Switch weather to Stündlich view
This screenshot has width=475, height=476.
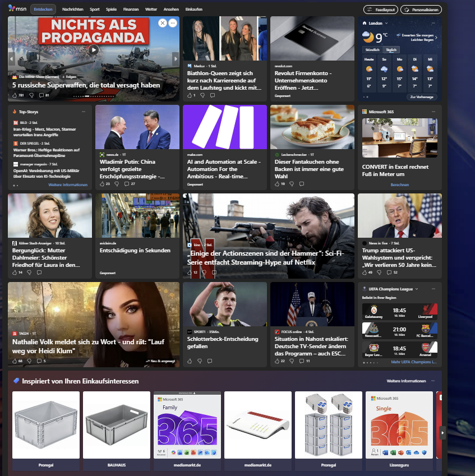coord(372,49)
